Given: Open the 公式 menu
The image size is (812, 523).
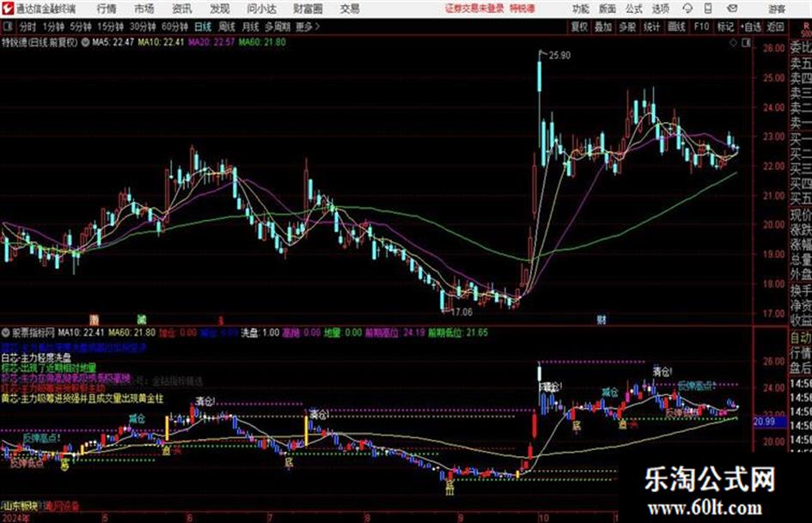Looking at the screenshot, I should pyautogui.click(x=634, y=9).
